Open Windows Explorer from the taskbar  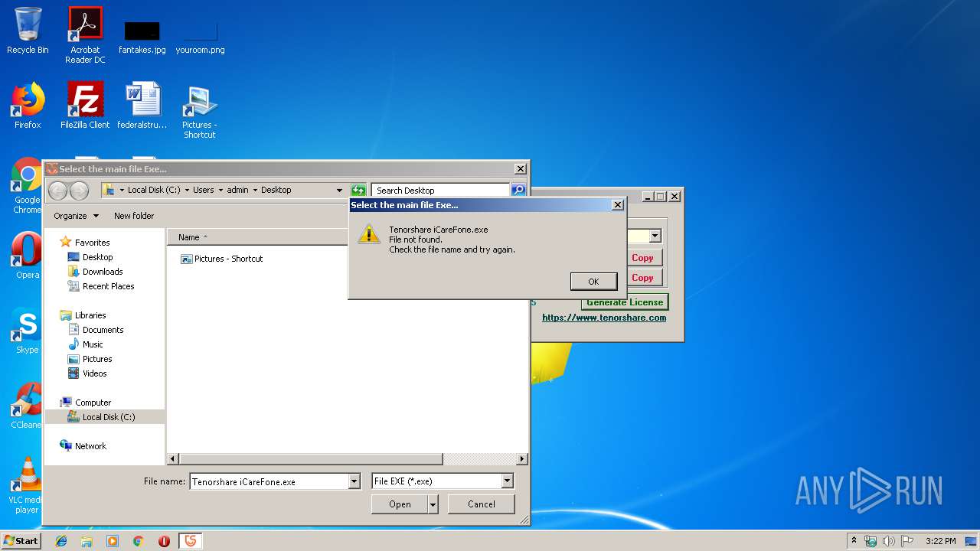coord(87,541)
